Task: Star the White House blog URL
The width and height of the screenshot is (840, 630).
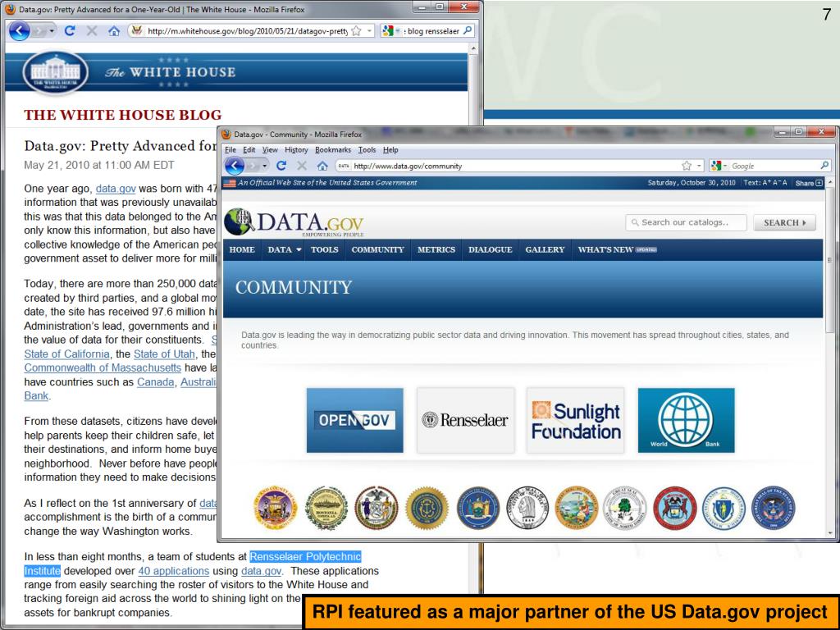Action: (356, 31)
